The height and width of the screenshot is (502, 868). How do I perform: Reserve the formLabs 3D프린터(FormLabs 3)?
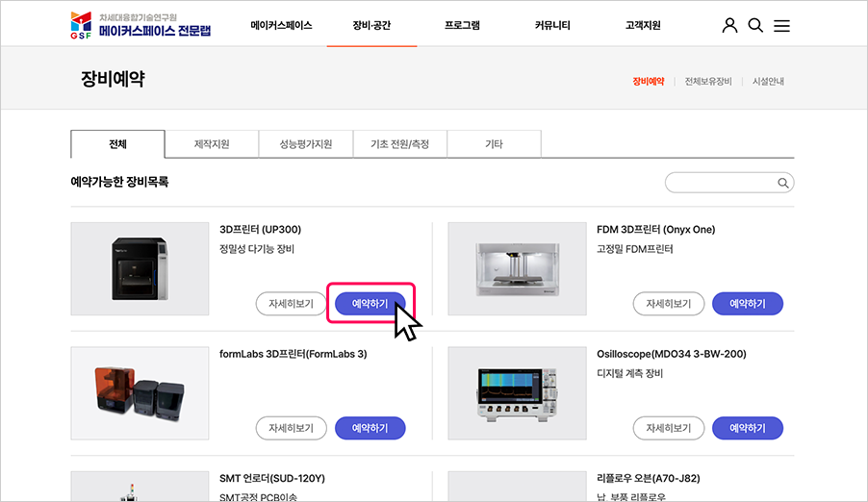point(370,428)
